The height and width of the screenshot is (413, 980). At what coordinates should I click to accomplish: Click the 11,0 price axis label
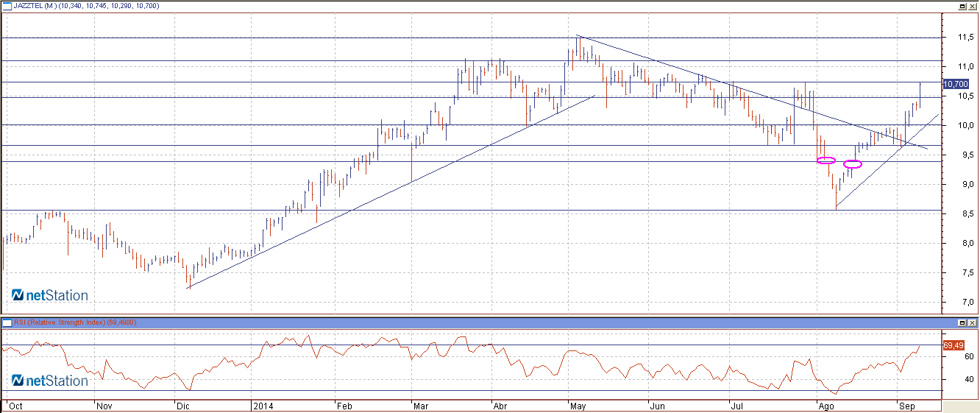pyautogui.click(x=965, y=66)
